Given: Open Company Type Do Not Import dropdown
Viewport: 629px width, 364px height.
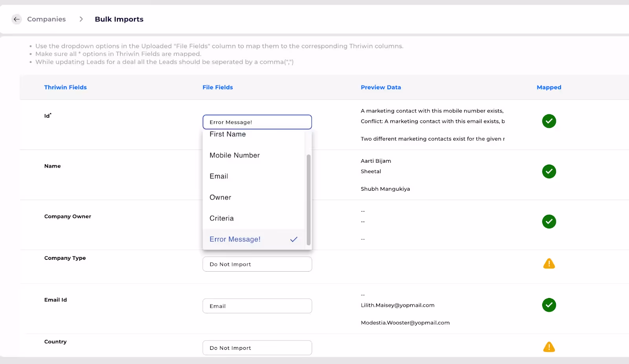Looking at the screenshot, I should pos(257,264).
